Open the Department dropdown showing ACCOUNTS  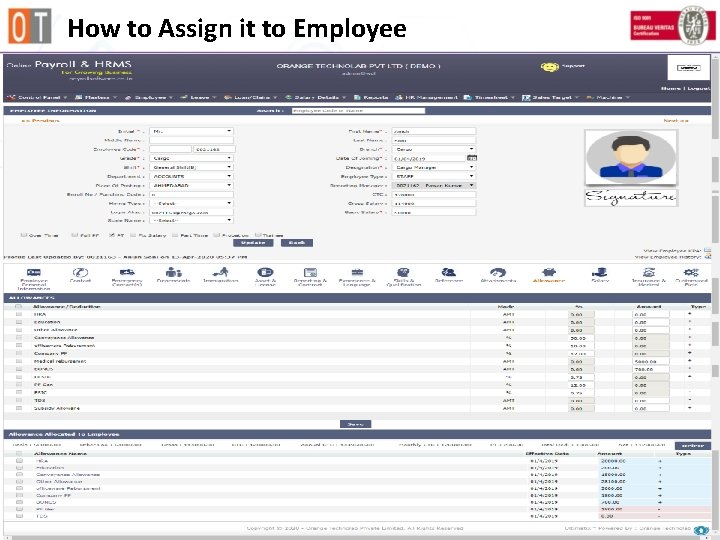click(x=191, y=176)
